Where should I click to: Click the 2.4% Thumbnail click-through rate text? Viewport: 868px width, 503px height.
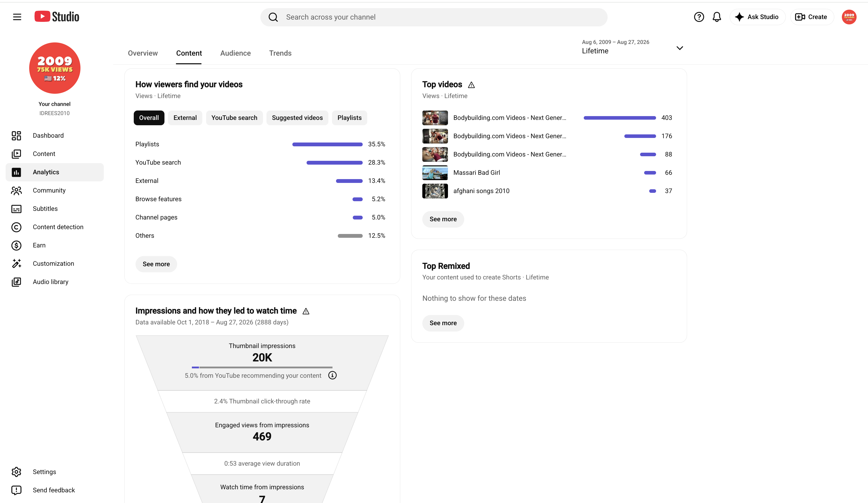[262, 401]
